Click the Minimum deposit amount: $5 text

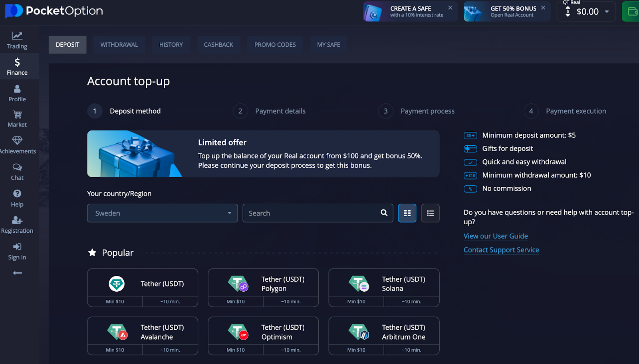[529, 135]
